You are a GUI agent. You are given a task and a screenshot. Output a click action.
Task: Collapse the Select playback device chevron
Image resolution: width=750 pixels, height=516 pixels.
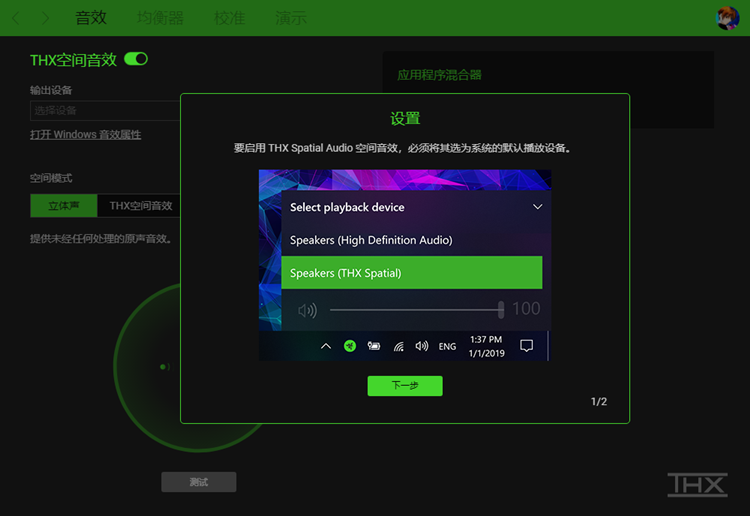(x=538, y=207)
